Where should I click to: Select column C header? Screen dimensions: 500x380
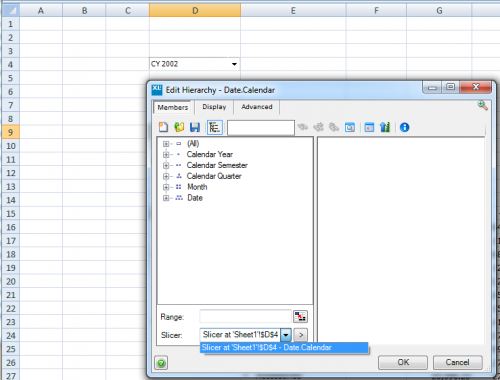tap(128, 11)
